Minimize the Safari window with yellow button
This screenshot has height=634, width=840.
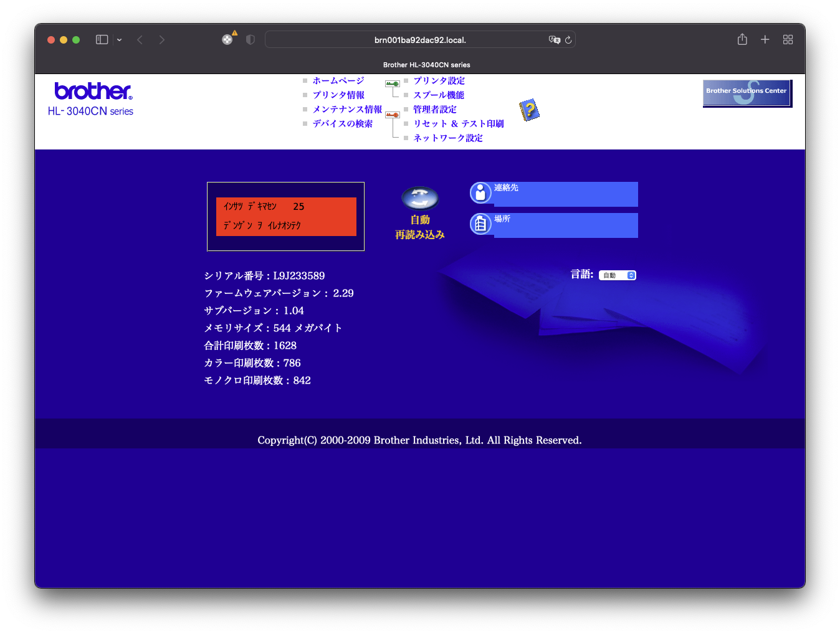[64, 40]
